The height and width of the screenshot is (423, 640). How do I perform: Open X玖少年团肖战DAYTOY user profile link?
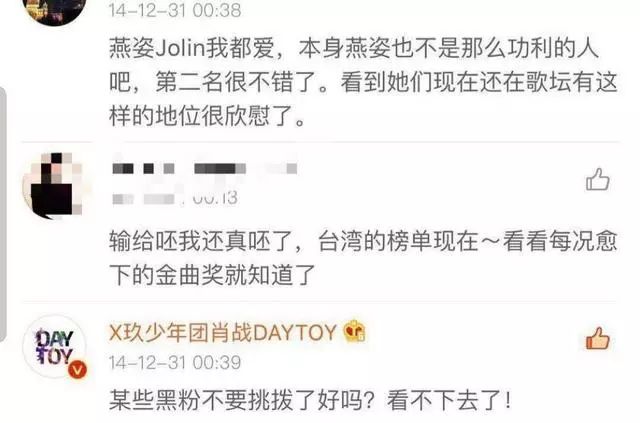pyautogui.click(x=222, y=332)
